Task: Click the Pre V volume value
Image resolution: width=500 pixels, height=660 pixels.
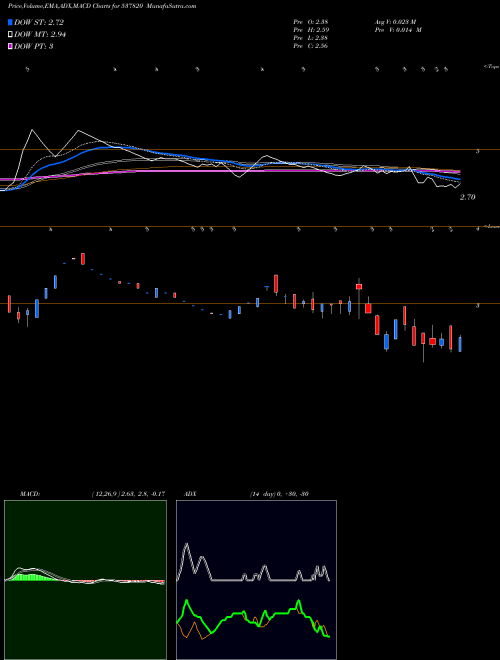Action: coord(398,30)
